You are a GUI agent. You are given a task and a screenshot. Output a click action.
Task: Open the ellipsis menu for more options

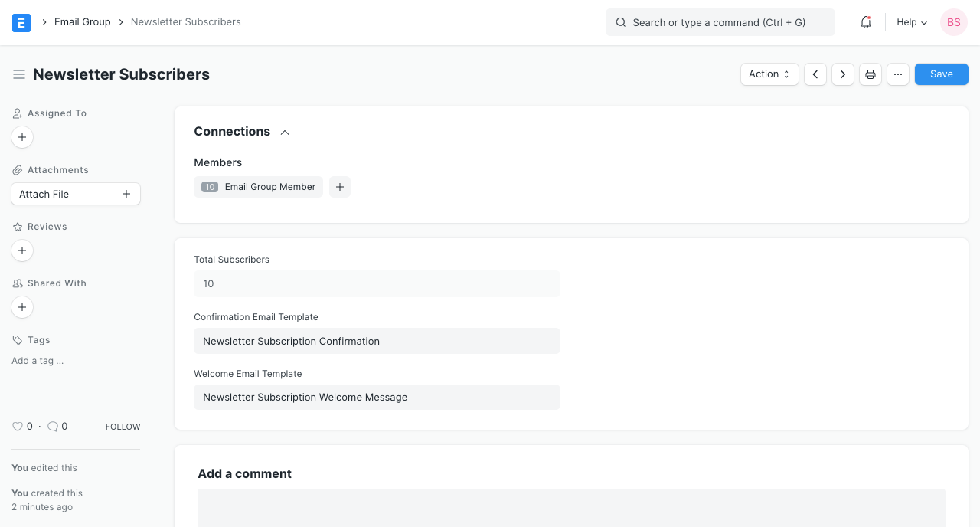[x=897, y=74]
